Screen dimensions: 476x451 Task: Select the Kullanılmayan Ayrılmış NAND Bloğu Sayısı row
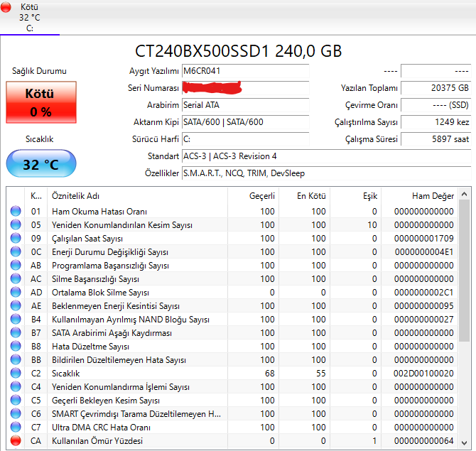pyautogui.click(x=232, y=320)
